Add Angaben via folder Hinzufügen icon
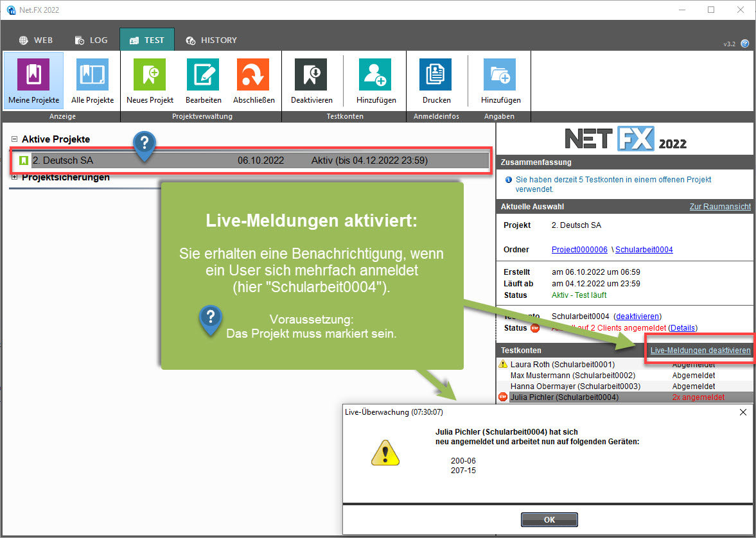Screen dimensions: 756x538 pos(500,74)
